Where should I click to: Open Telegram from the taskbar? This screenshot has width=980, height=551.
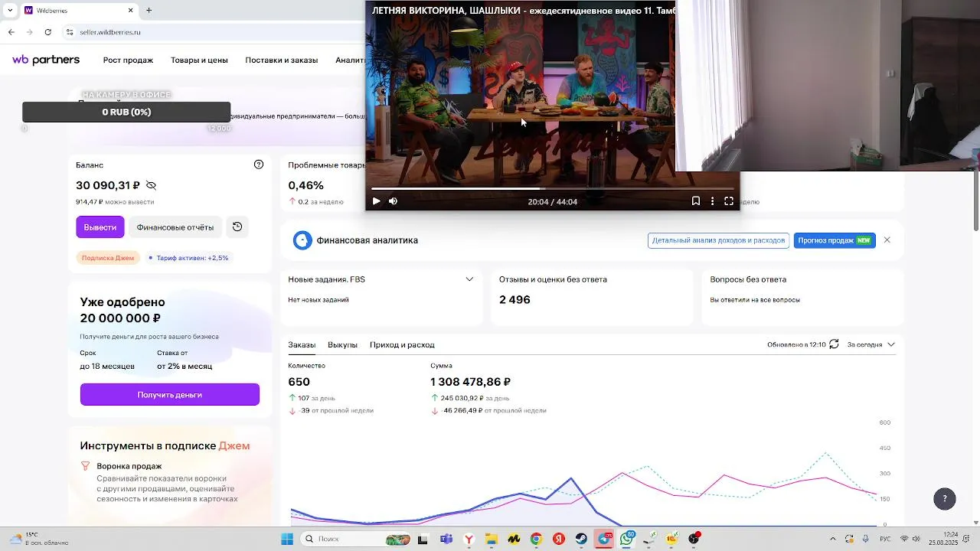click(x=605, y=539)
